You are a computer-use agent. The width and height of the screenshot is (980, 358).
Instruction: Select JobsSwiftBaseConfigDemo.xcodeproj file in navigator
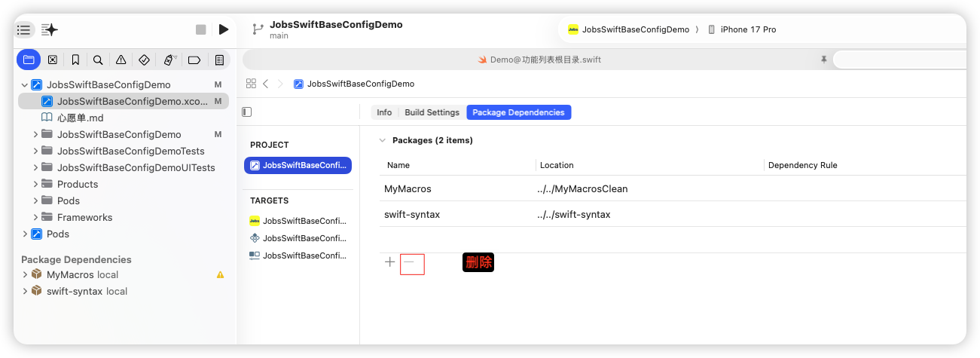point(124,101)
